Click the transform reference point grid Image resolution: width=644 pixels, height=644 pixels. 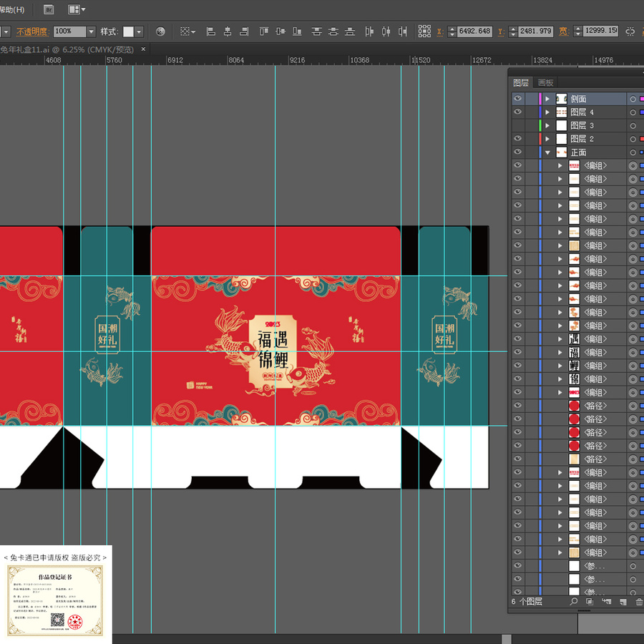tap(424, 31)
